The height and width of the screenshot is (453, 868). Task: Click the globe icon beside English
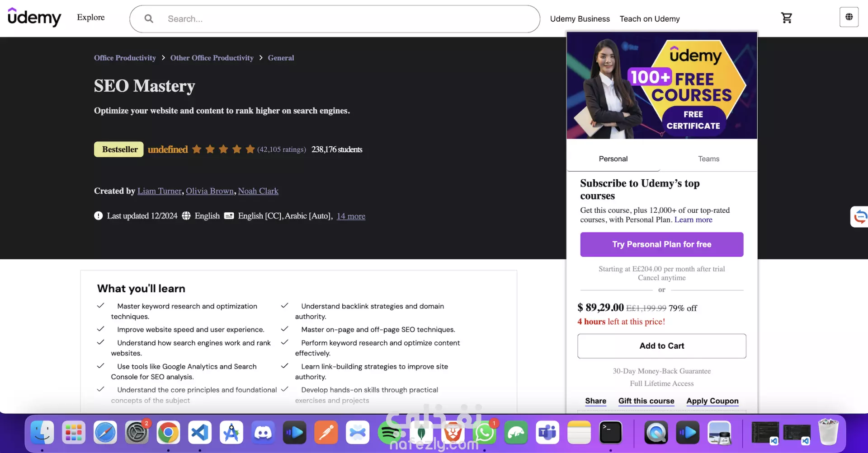(186, 216)
